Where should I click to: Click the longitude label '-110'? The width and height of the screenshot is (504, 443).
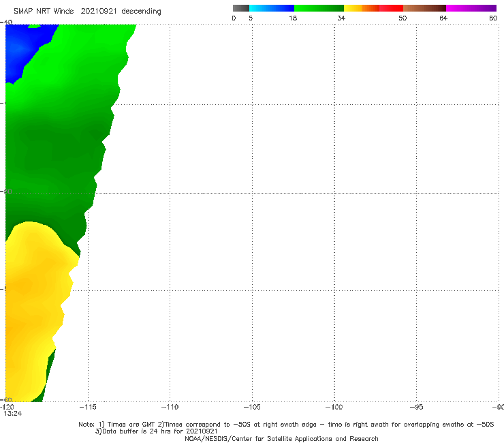coord(170,407)
